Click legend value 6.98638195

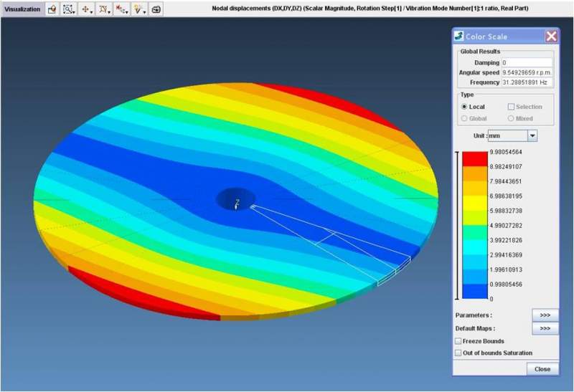(x=506, y=196)
